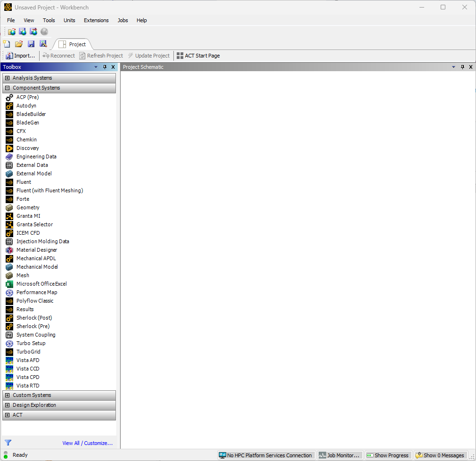476x461 pixels.
Task: Click the greyed-out globe toolbar icon
Action: click(44, 32)
